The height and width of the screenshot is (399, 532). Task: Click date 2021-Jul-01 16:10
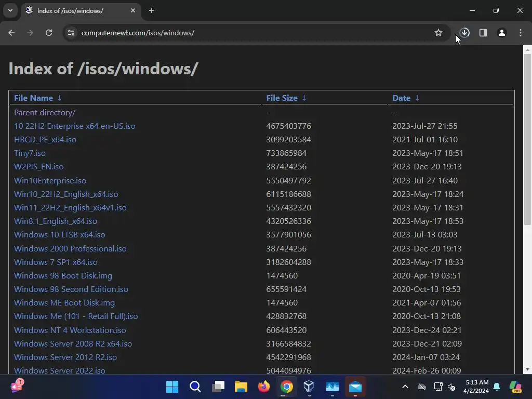425,139
